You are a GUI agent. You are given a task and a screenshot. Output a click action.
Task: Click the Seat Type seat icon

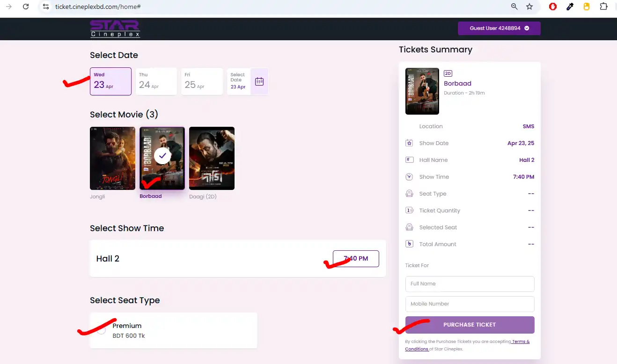coord(409,194)
